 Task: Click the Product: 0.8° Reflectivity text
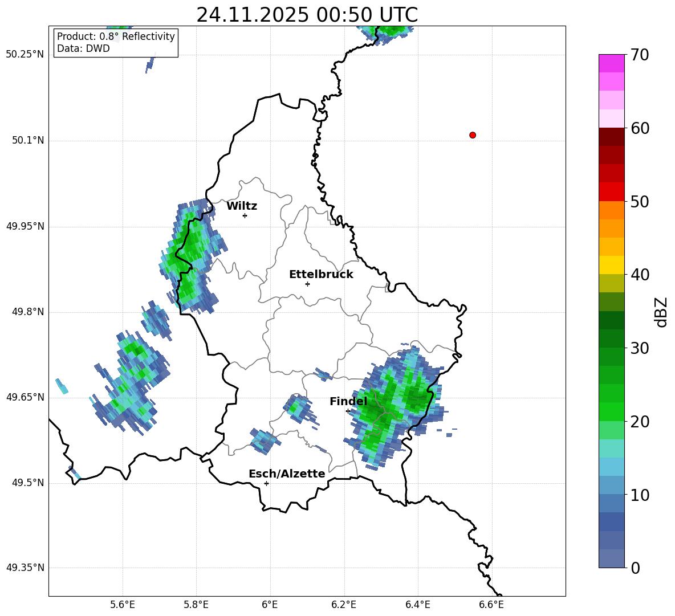click(x=116, y=36)
